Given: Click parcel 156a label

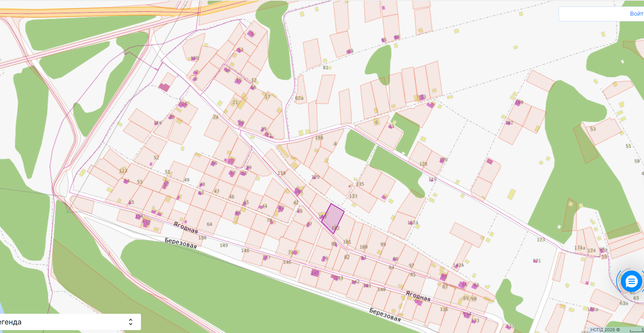Looking at the screenshot, I should tap(593, 309).
